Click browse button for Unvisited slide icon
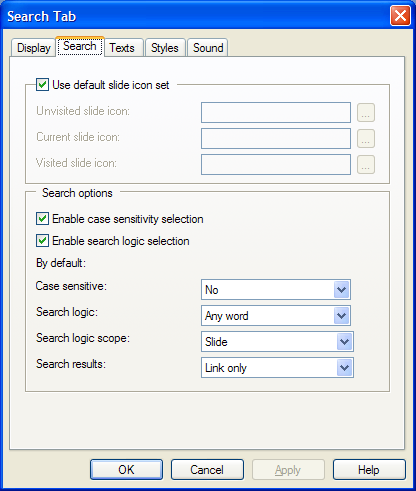 coord(366,112)
